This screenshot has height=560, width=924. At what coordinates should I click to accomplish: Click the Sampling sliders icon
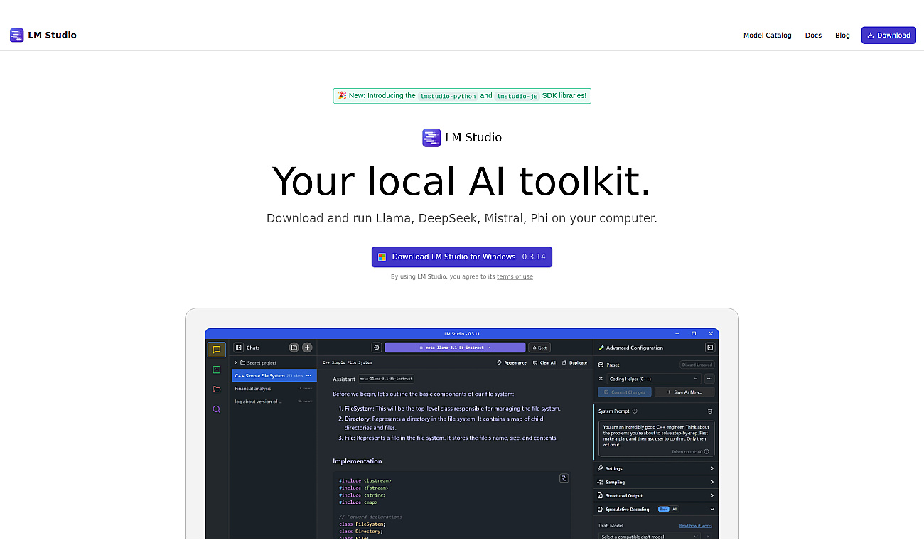tap(601, 482)
